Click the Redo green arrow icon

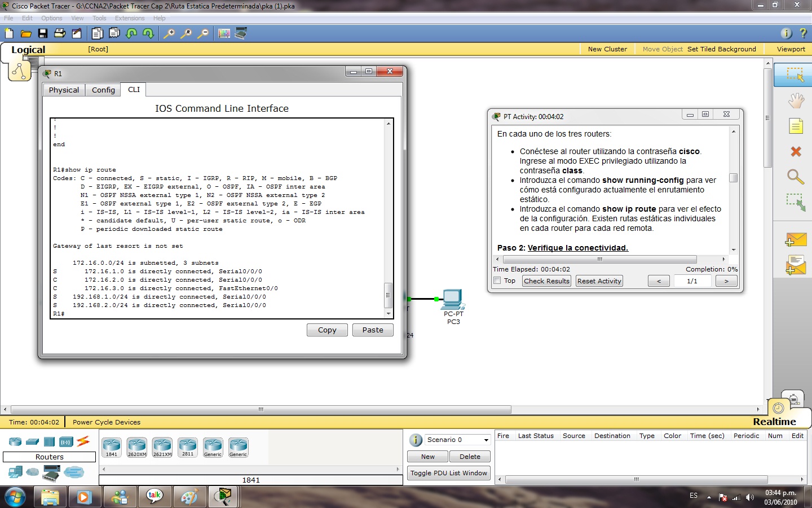148,33
